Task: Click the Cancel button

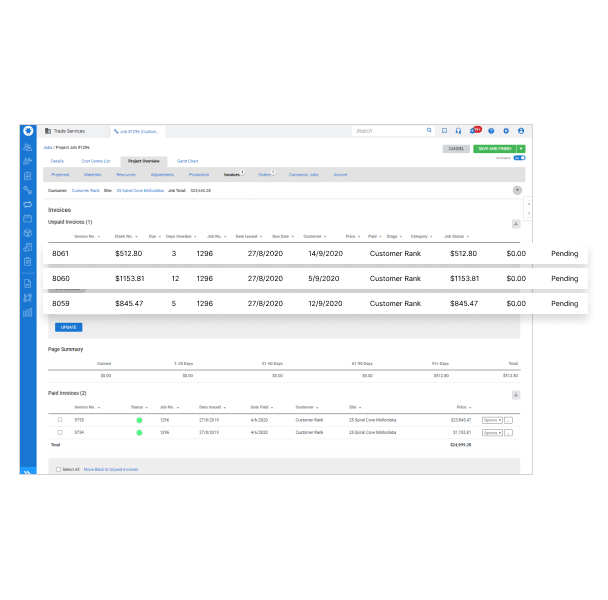Action: pyautogui.click(x=456, y=149)
